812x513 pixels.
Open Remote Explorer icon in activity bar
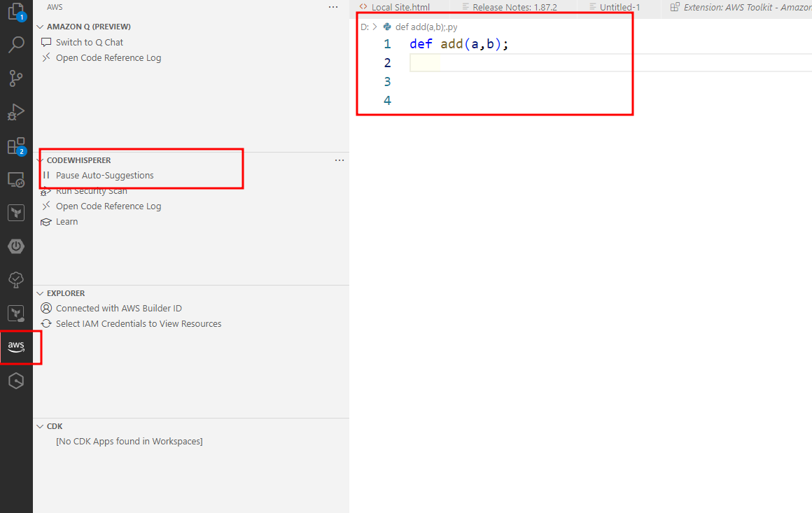tap(16, 180)
